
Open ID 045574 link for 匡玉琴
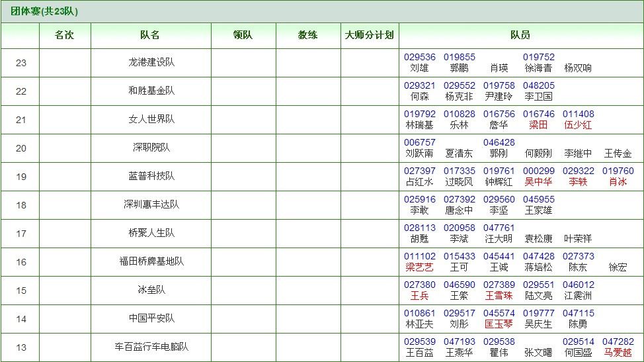click(499, 313)
